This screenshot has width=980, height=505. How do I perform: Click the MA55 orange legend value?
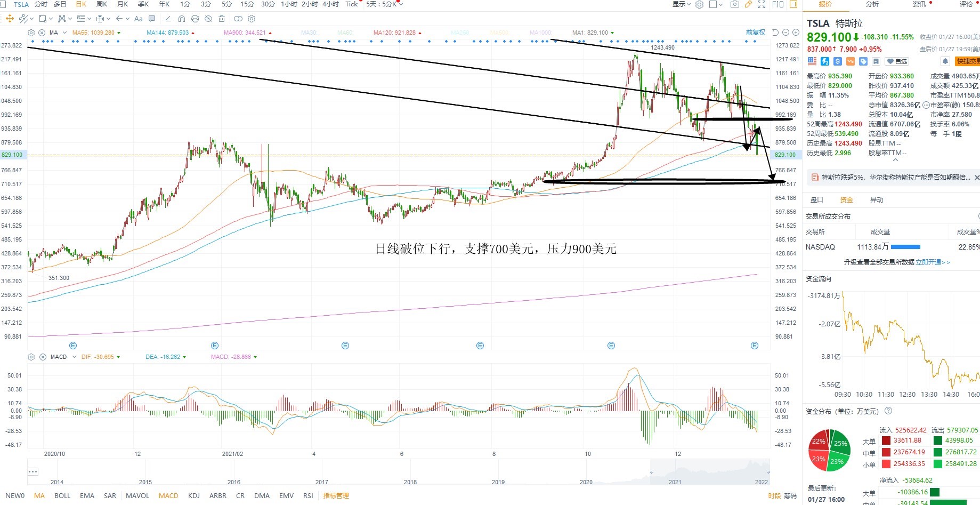(x=93, y=33)
